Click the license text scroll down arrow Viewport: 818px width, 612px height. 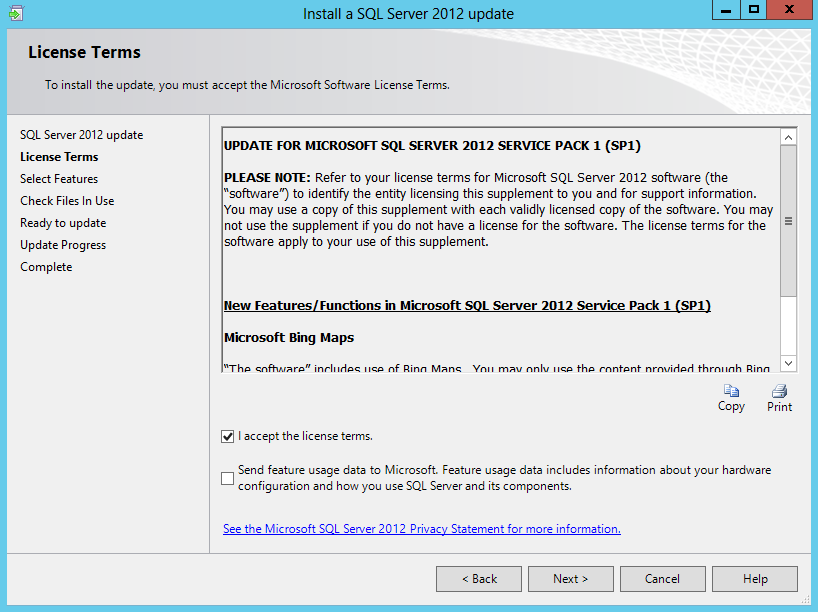point(788,363)
